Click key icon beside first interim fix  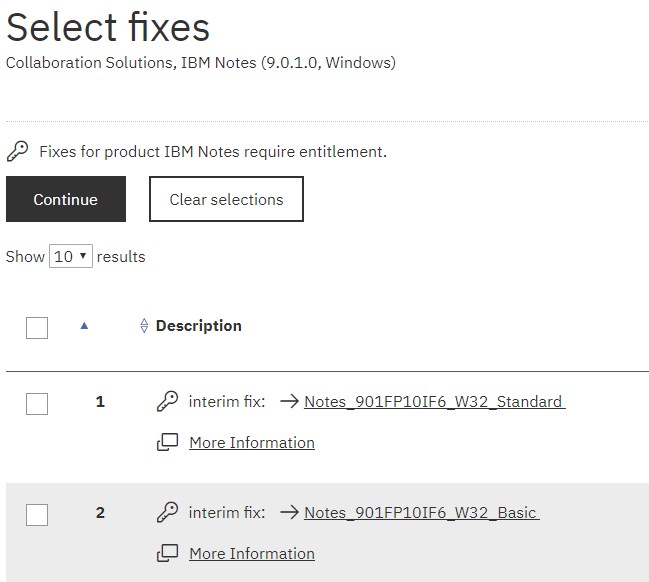167,401
